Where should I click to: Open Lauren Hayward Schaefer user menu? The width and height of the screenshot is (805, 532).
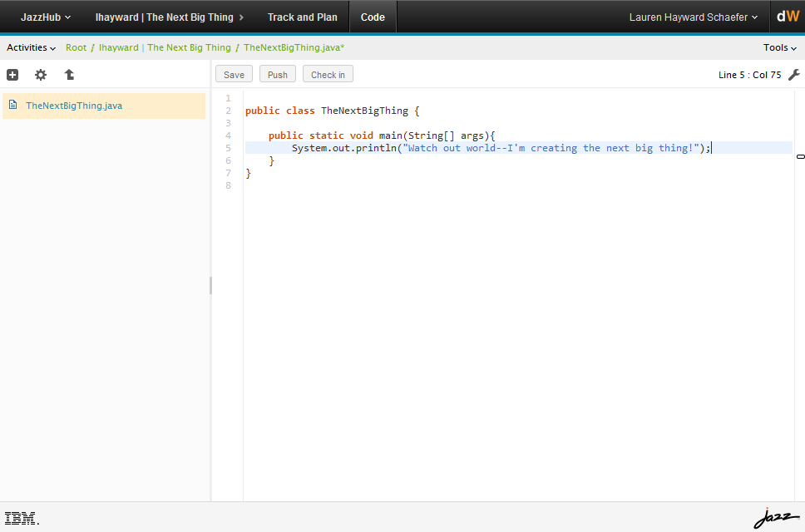[x=693, y=17]
